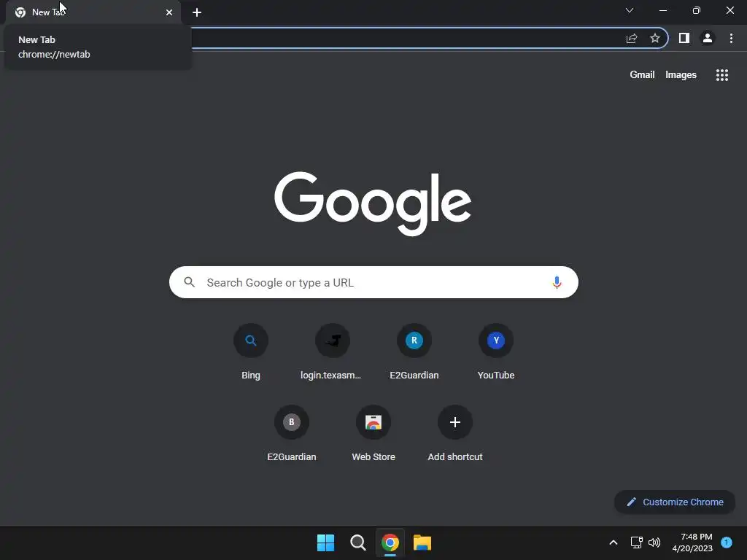Screen dimensions: 747x560
Task: Expand the tab search dropdown arrow
Action: [630, 10]
